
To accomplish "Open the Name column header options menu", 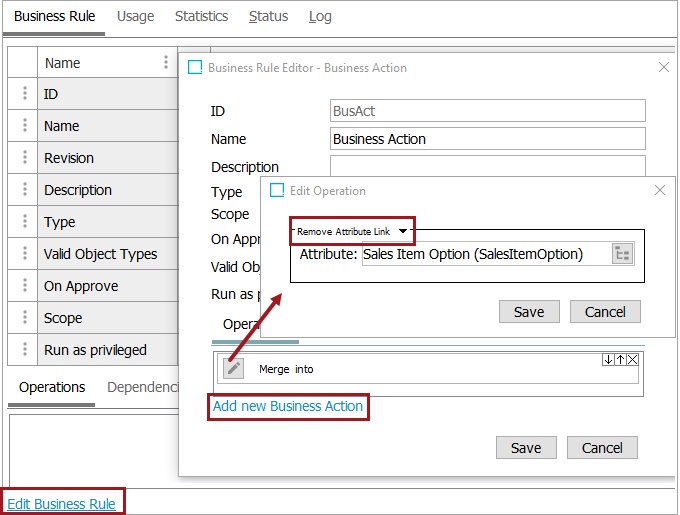I will 166,62.
